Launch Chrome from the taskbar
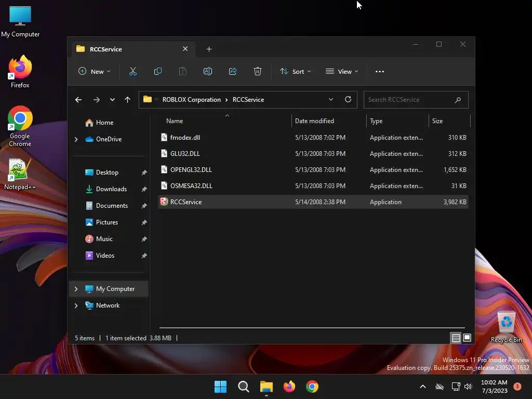This screenshot has width=532, height=399. (312, 387)
